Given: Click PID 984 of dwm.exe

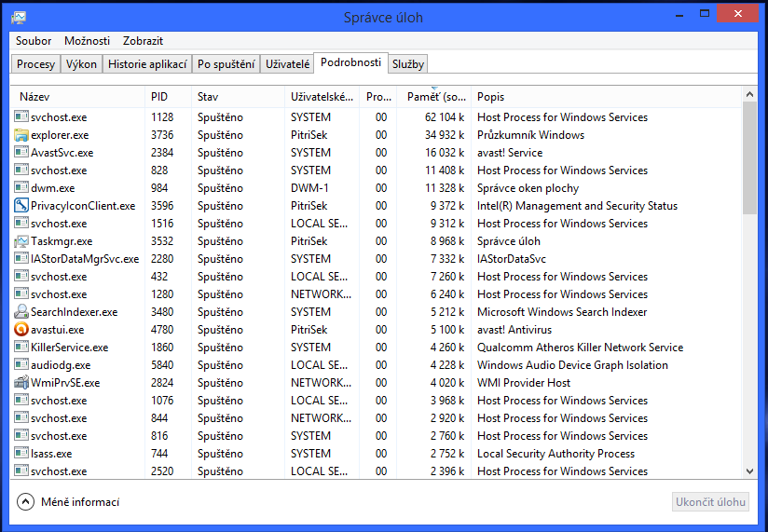Looking at the screenshot, I should coord(159,187).
